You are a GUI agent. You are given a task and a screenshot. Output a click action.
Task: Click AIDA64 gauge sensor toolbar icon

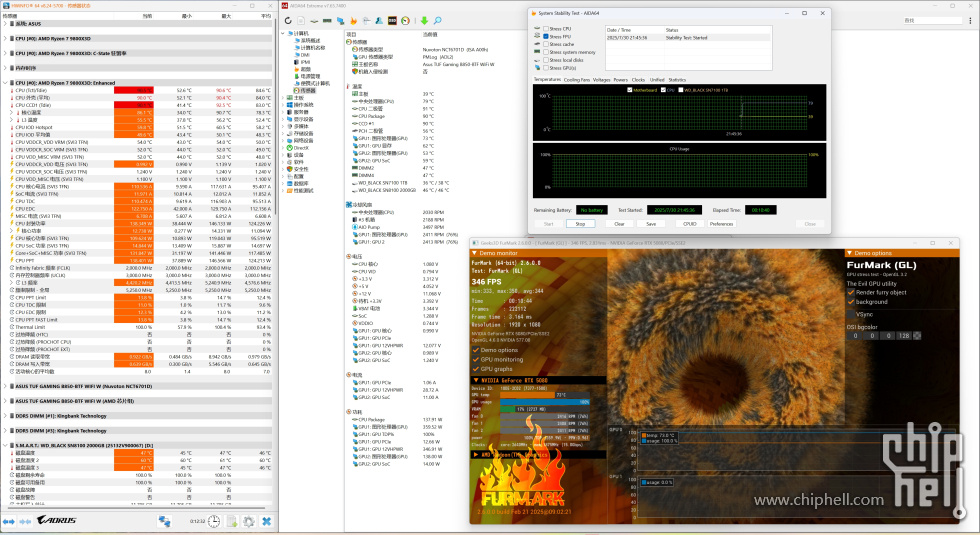[406, 21]
